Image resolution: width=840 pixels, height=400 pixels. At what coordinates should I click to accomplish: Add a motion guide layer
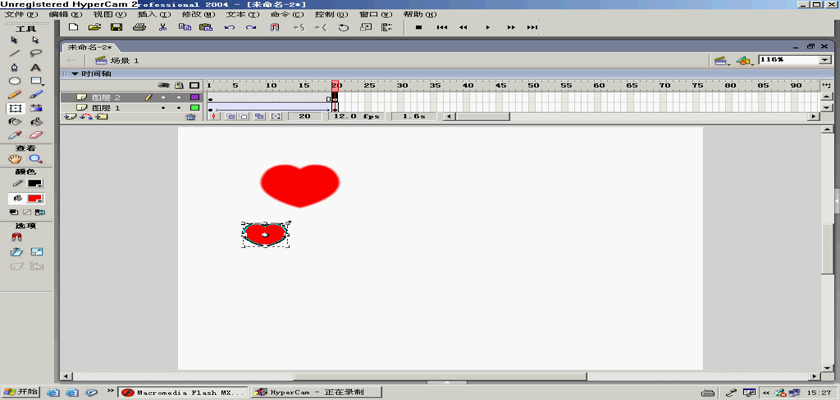tap(85, 116)
